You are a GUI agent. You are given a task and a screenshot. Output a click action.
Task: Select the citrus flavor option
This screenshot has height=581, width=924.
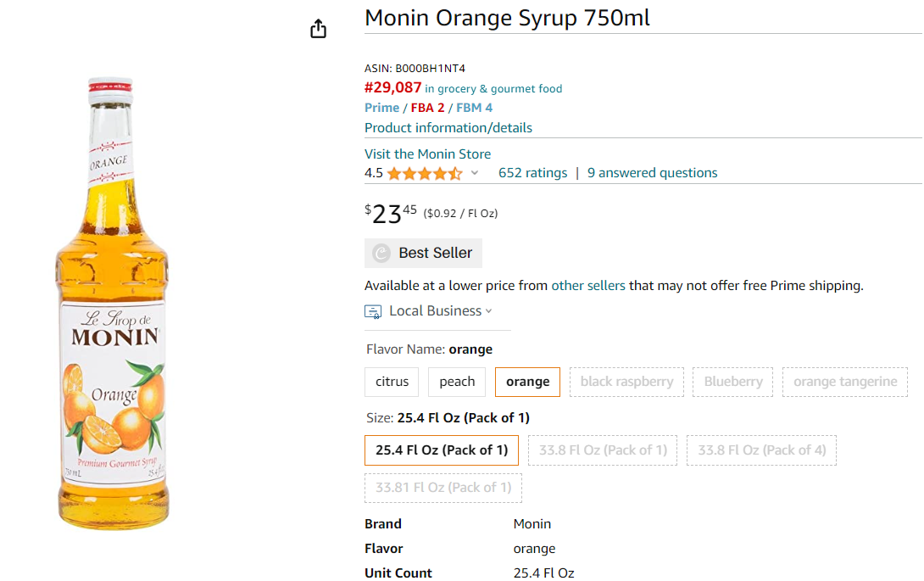pos(392,382)
